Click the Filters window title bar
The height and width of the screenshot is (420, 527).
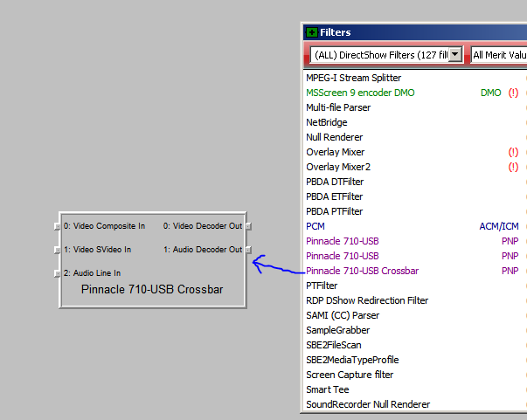(415, 32)
